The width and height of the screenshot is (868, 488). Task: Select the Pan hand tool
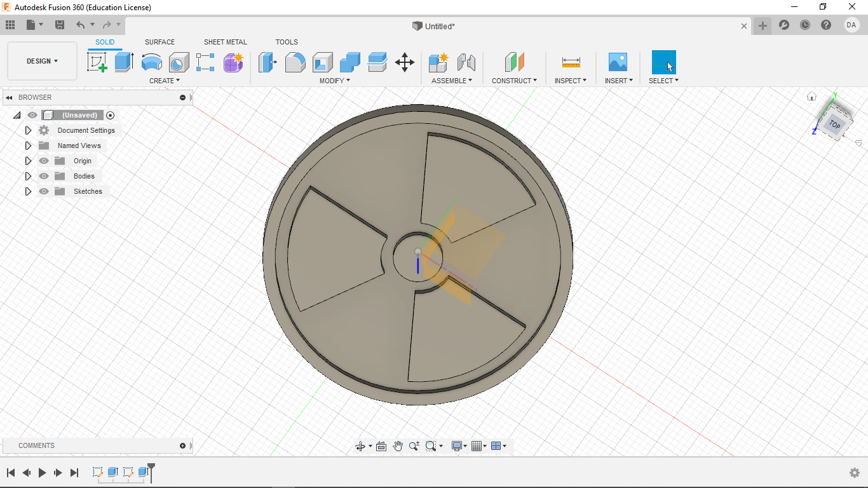(398, 446)
